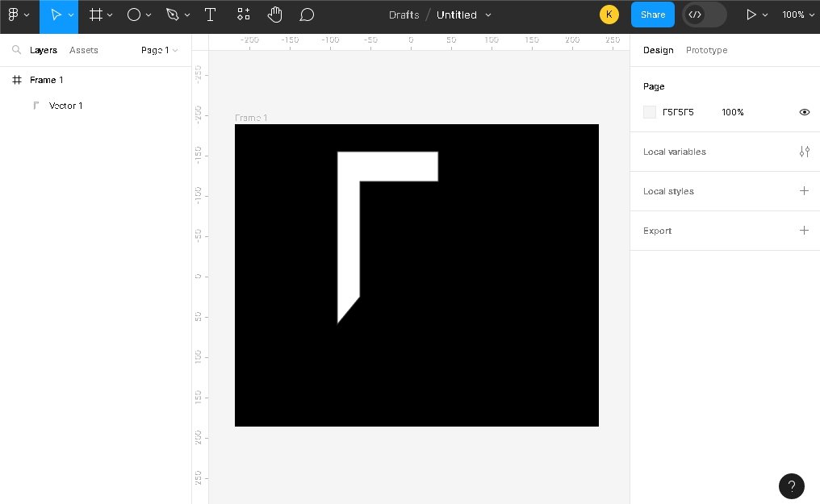Viewport: 820px width, 504px height.
Task: Open the Figma main menu
Action: point(18,15)
